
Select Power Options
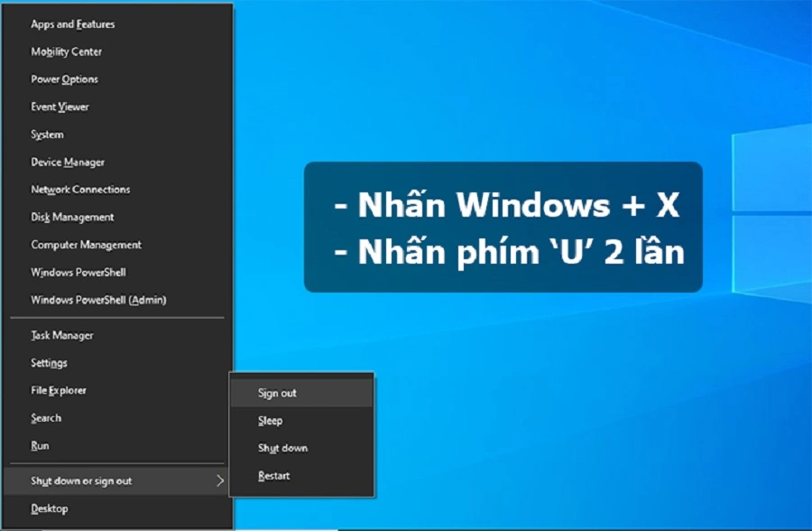118,79
